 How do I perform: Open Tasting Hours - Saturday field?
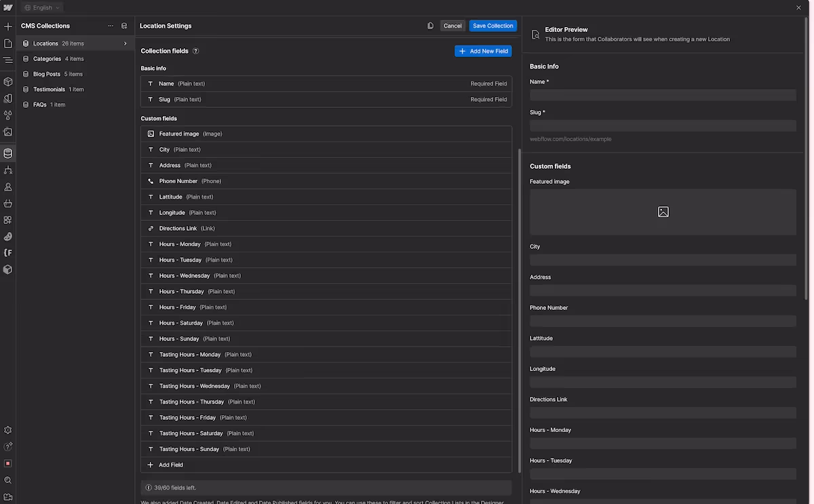326,433
